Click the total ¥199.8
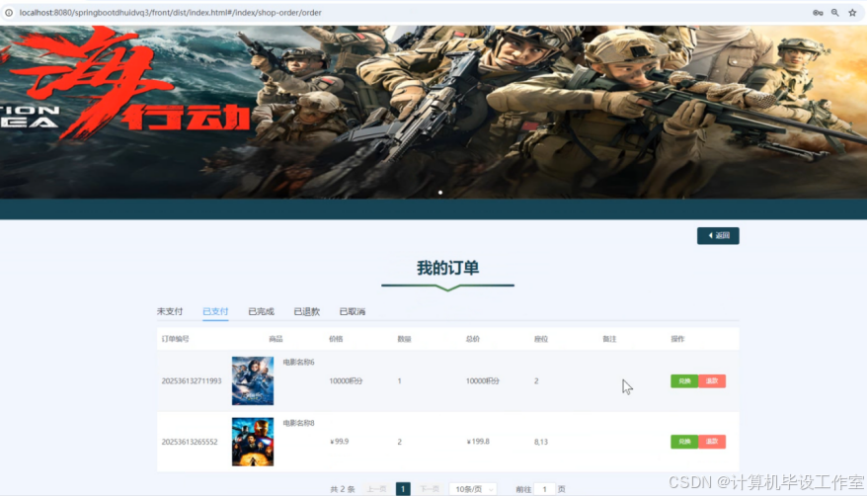 tap(478, 442)
